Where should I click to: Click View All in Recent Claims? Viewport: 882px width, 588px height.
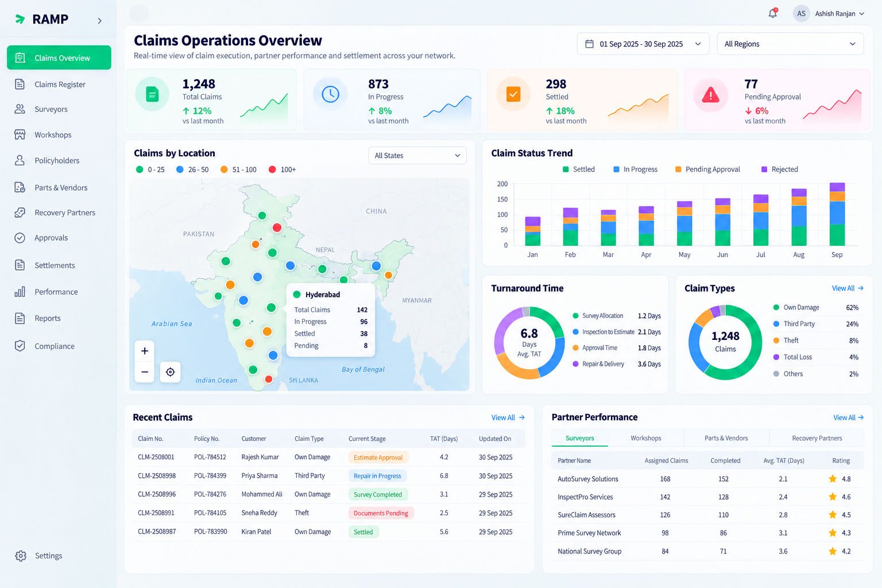[508, 417]
